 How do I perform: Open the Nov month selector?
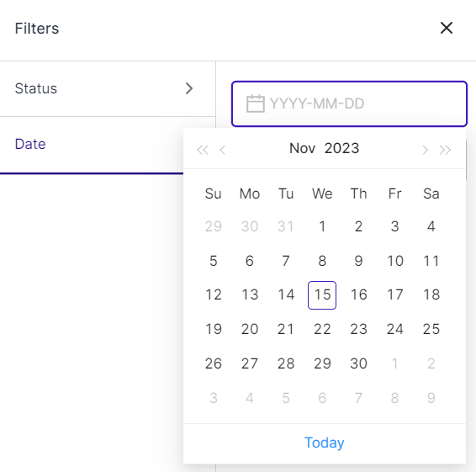[303, 148]
